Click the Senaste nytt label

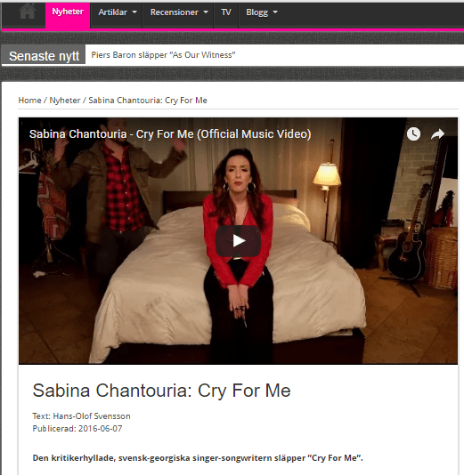click(x=44, y=55)
